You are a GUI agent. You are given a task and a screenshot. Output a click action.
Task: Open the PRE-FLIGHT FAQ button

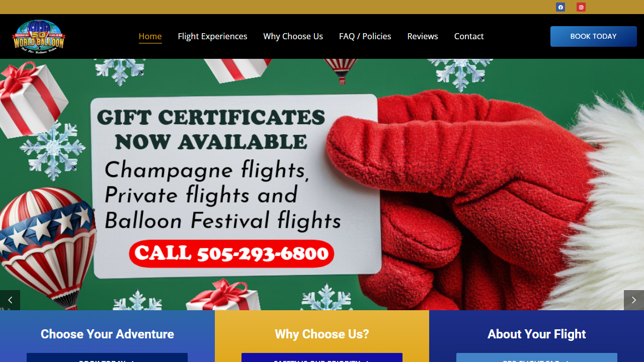537,358
